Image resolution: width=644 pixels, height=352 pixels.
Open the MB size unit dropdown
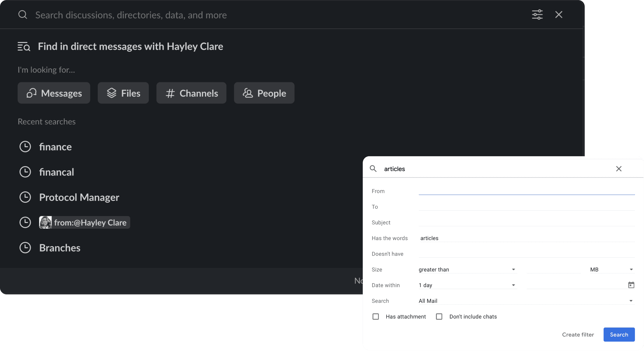click(612, 269)
